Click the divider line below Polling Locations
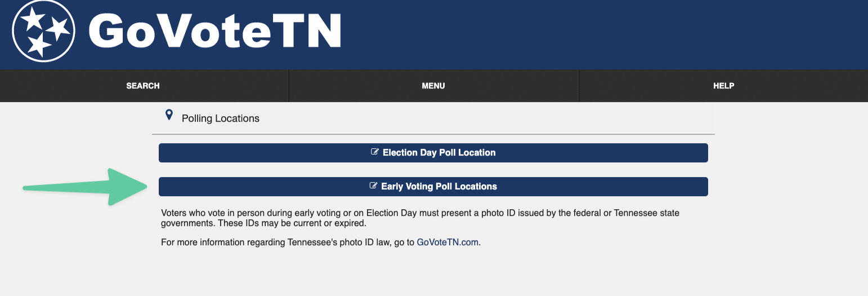The image size is (868, 296). (433, 134)
